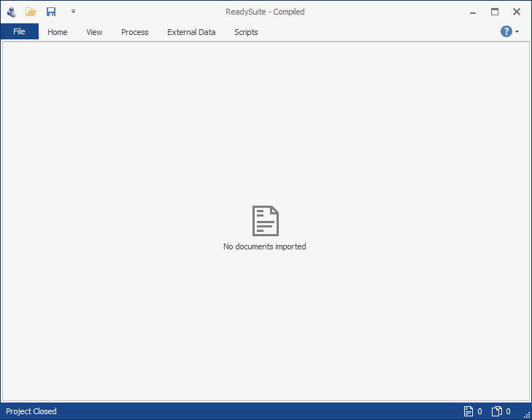
Task: Expand the Help dropdown arrow
Action: (x=517, y=31)
